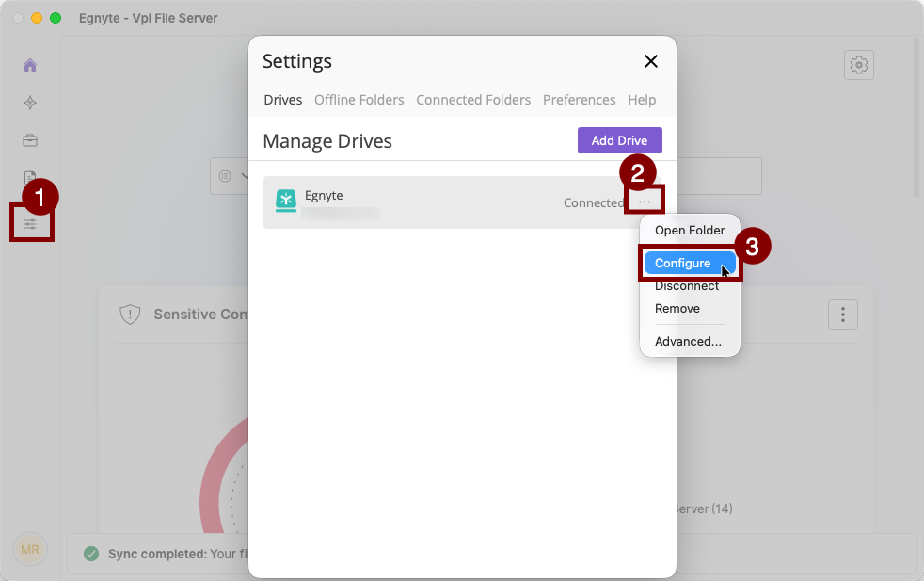Click the document icon in the sidebar
The image size is (924, 581).
click(x=30, y=177)
